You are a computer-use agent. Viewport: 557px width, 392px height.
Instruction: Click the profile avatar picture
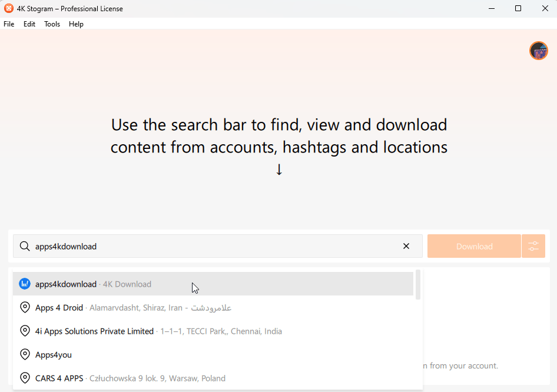[x=539, y=51]
